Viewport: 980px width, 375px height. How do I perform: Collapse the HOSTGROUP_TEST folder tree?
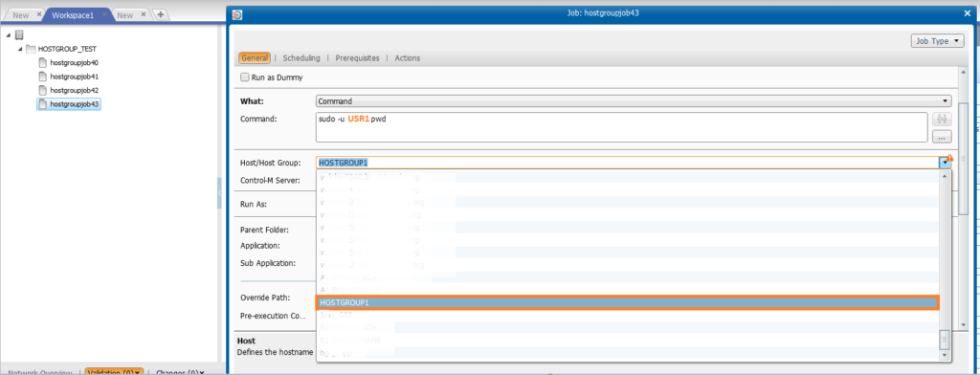tap(20, 49)
